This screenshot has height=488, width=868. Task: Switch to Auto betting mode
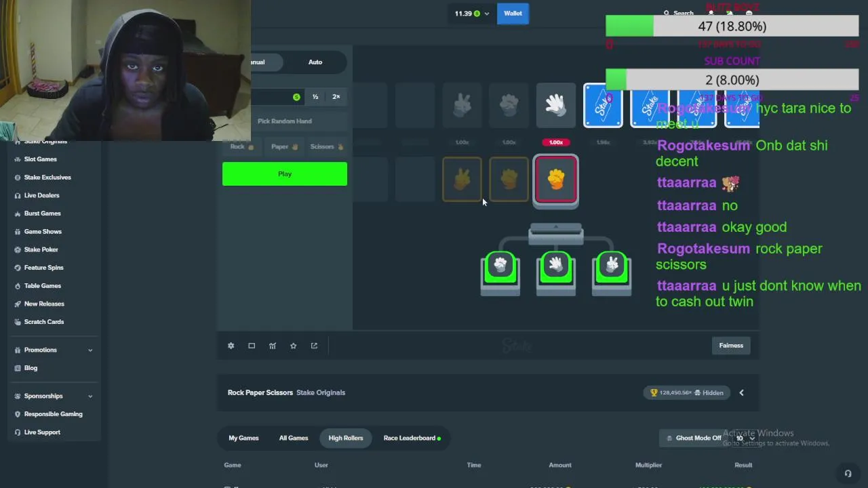(315, 62)
